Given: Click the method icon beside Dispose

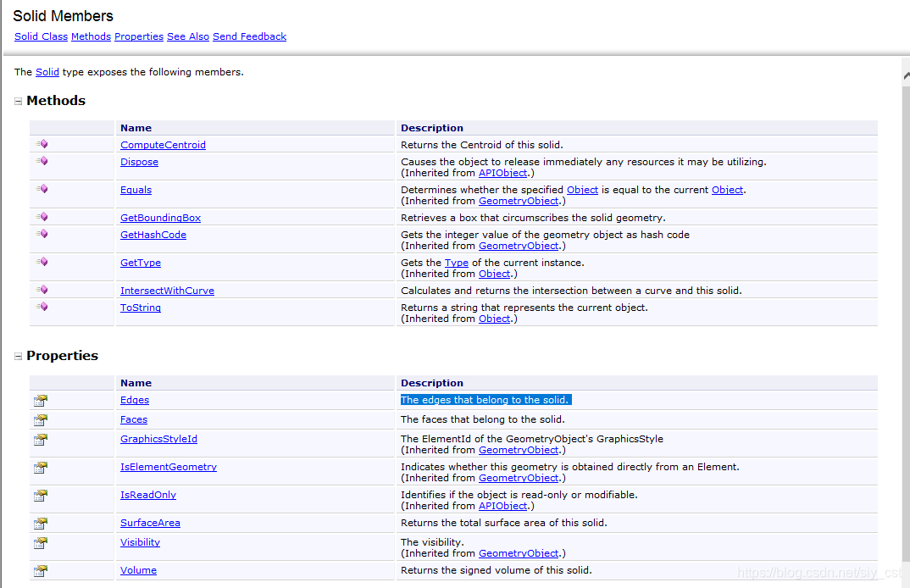Looking at the screenshot, I should [x=42, y=161].
